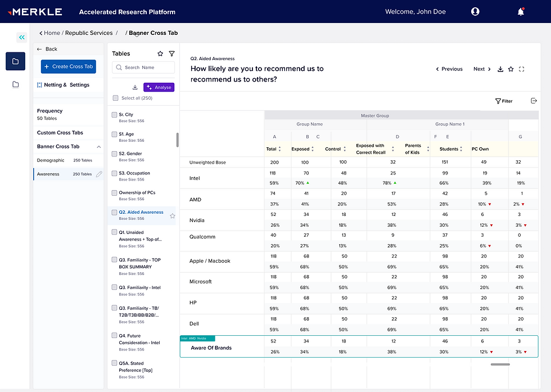This screenshot has height=392, width=551.
Task: Click the purple Analyse button
Action: 159,87
